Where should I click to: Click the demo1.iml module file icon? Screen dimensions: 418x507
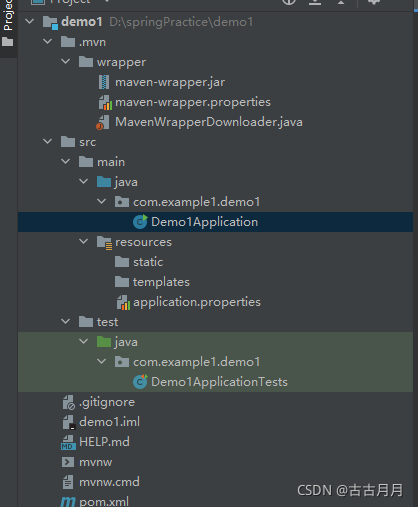click(69, 422)
